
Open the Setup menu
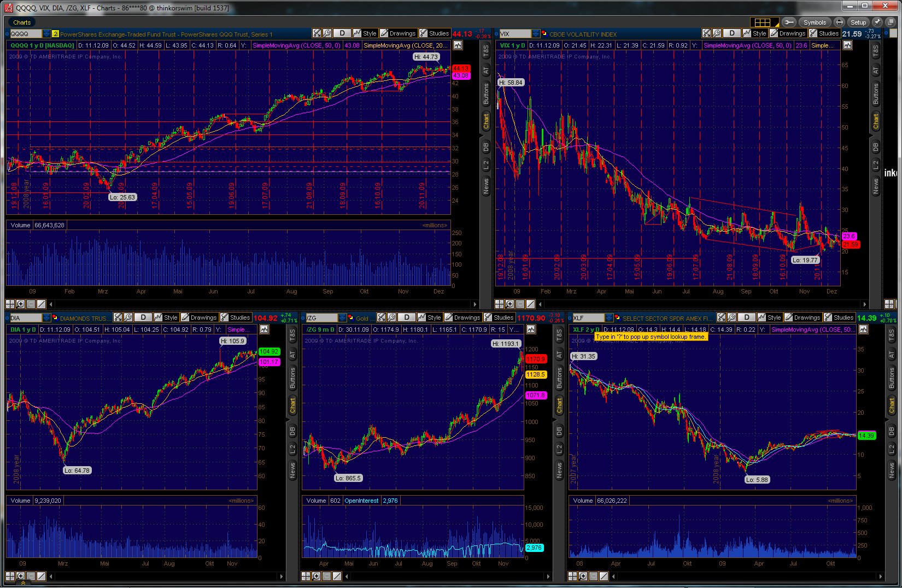click(858, 22)
